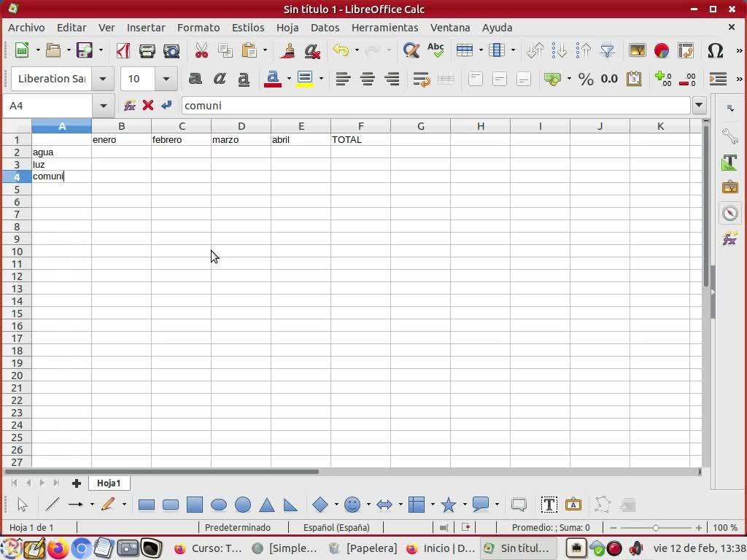Click Español (España) language in status bar
The image size is (747, 560).
click(336, 528)
